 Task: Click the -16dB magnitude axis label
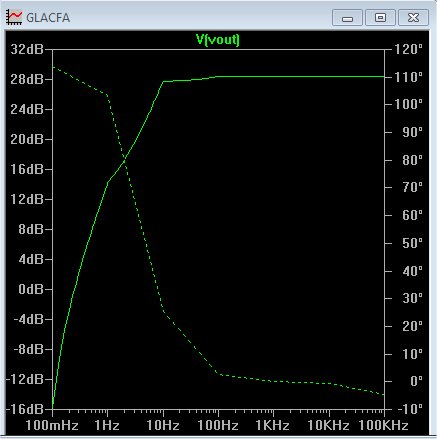point(25,409)
